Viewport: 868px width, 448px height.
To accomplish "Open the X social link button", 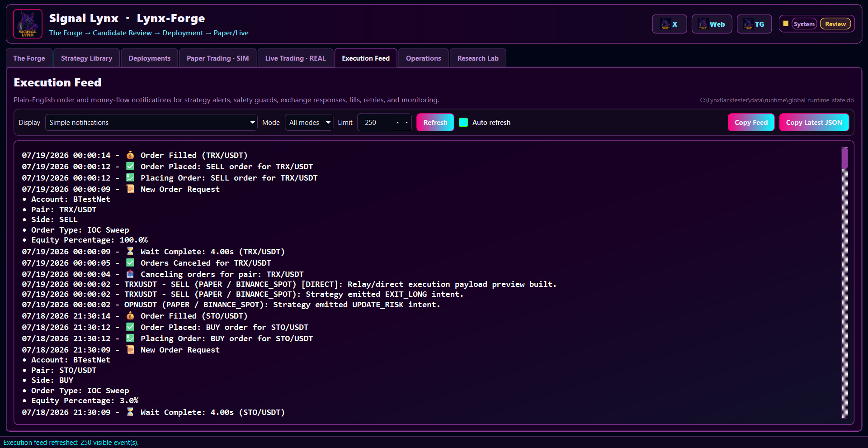I will (x=670, y=24).
